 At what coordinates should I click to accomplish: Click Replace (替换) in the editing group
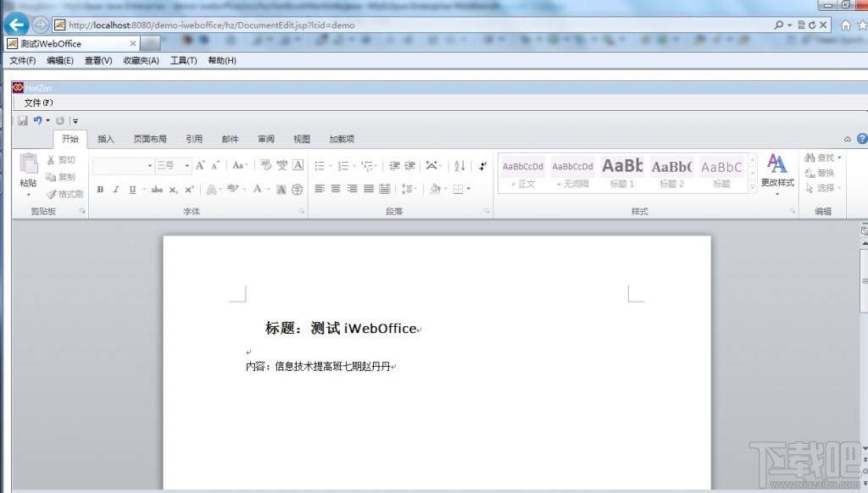coord(820,173)
